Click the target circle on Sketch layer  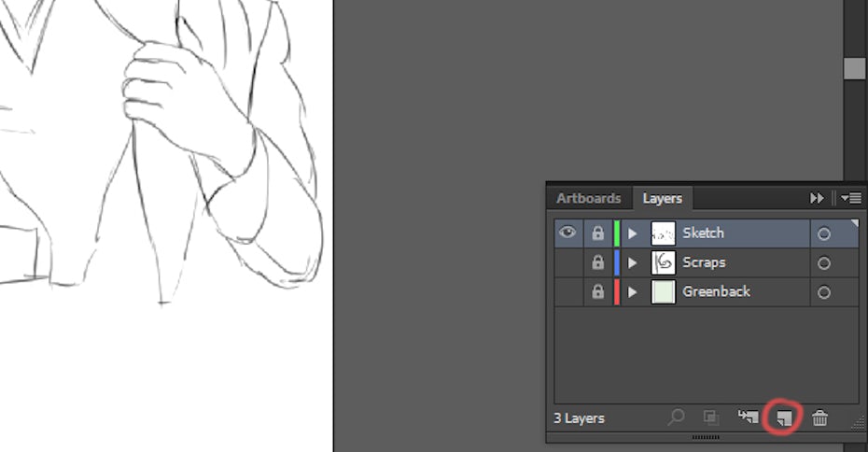(823, 234)
